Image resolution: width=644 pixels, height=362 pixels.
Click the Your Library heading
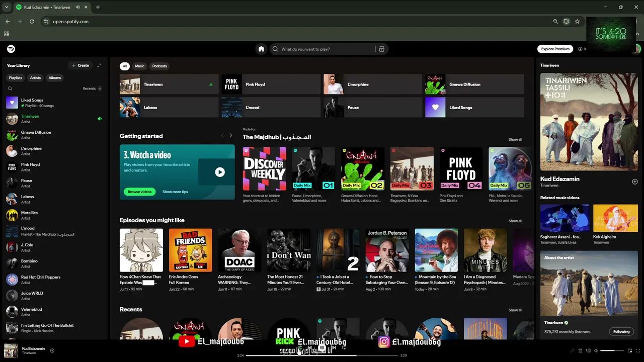pyautogui.click(x=19, y=65)
